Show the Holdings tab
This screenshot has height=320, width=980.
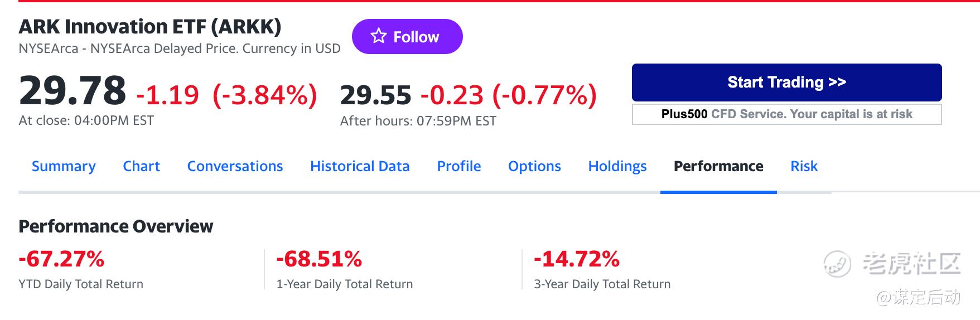click(x=617, y=166)
